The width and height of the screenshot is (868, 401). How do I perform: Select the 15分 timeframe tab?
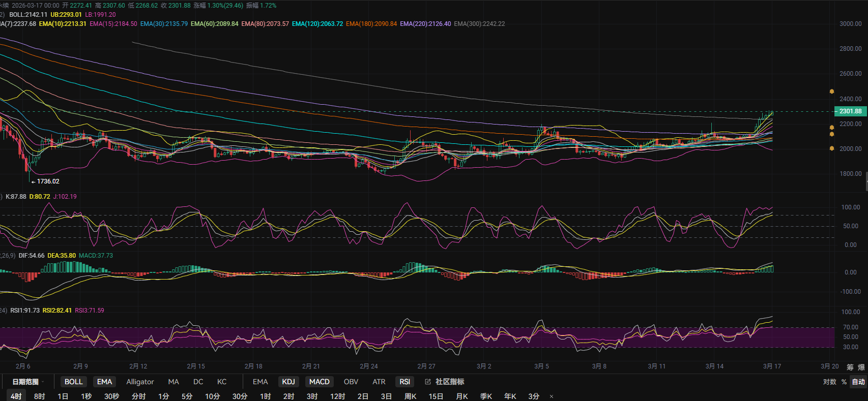(x=436, y=396)
